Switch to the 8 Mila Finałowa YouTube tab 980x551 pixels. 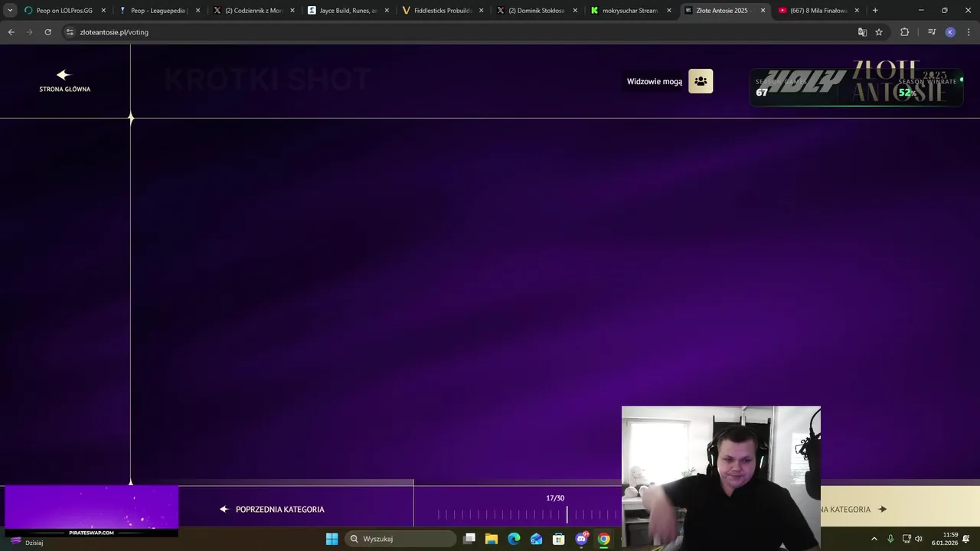(818, 11)
